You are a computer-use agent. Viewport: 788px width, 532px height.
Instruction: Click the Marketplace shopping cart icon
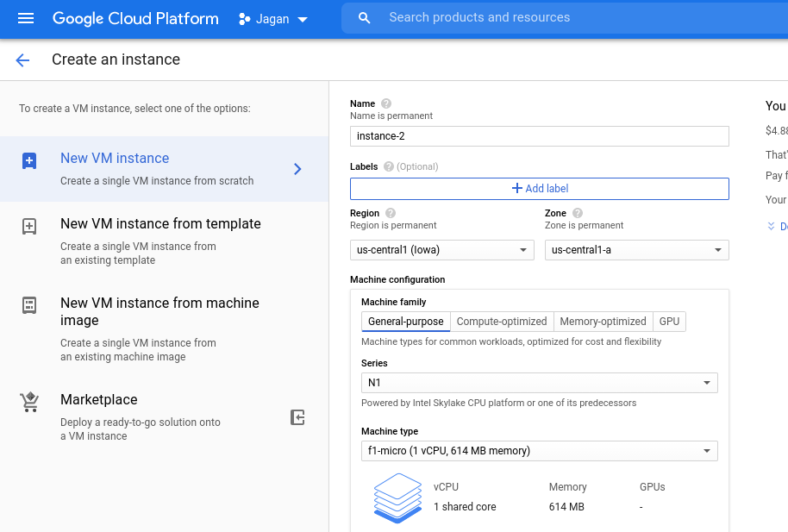coord(29,403)
